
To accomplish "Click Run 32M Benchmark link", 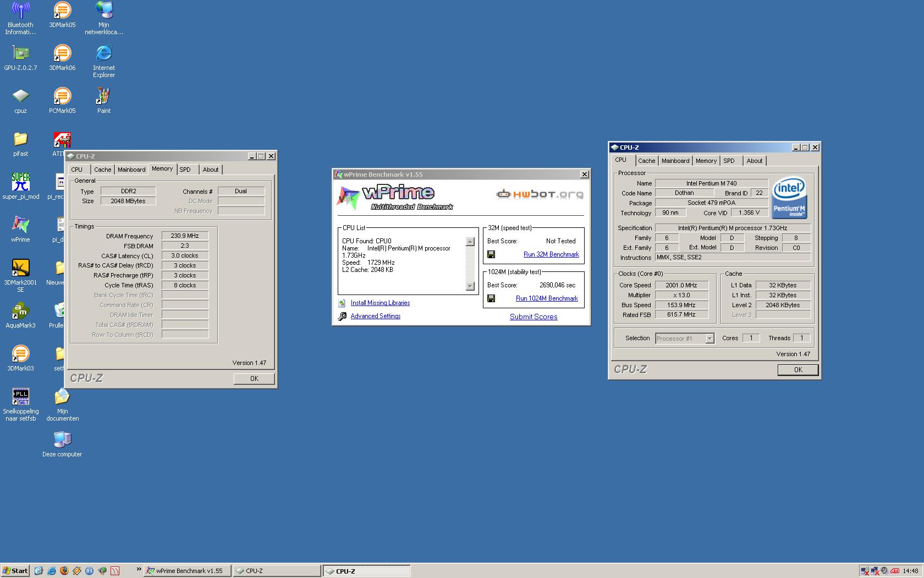I will 551,254.
